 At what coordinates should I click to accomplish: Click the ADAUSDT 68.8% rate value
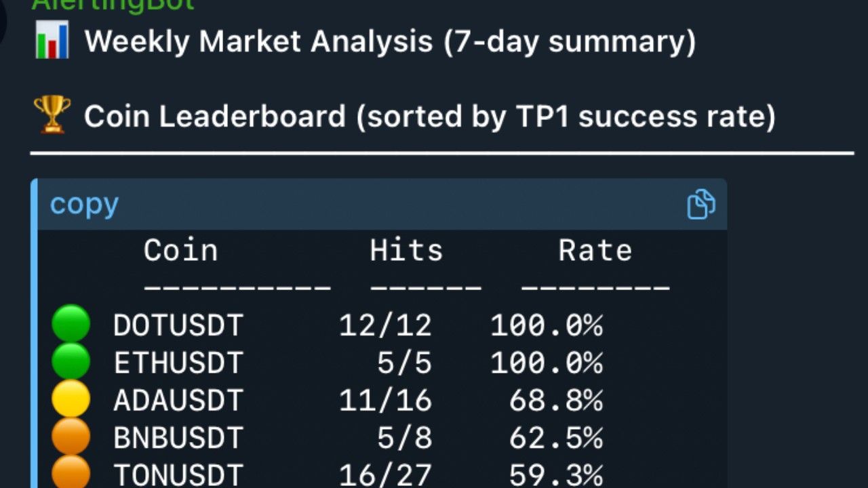click(x=556, y=401)
